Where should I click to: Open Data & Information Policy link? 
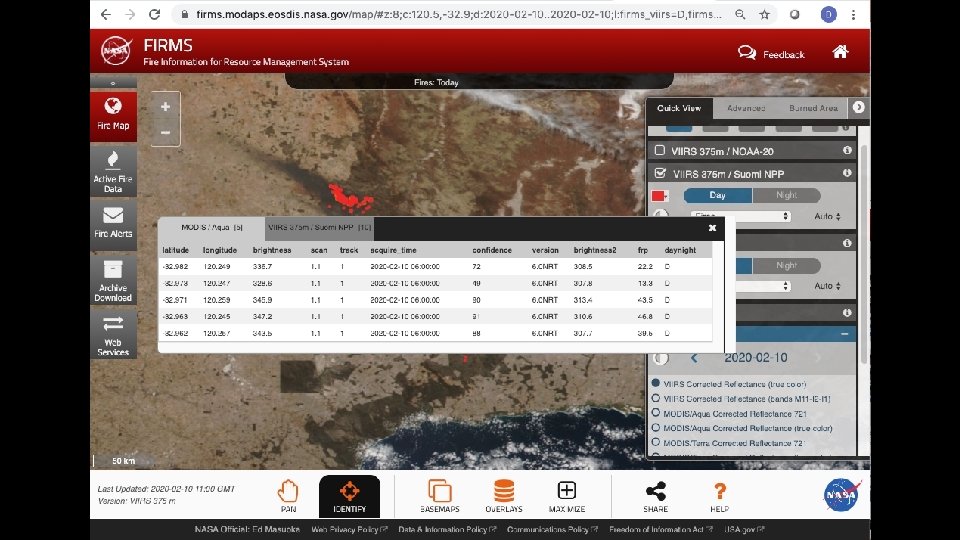[447, 530]
